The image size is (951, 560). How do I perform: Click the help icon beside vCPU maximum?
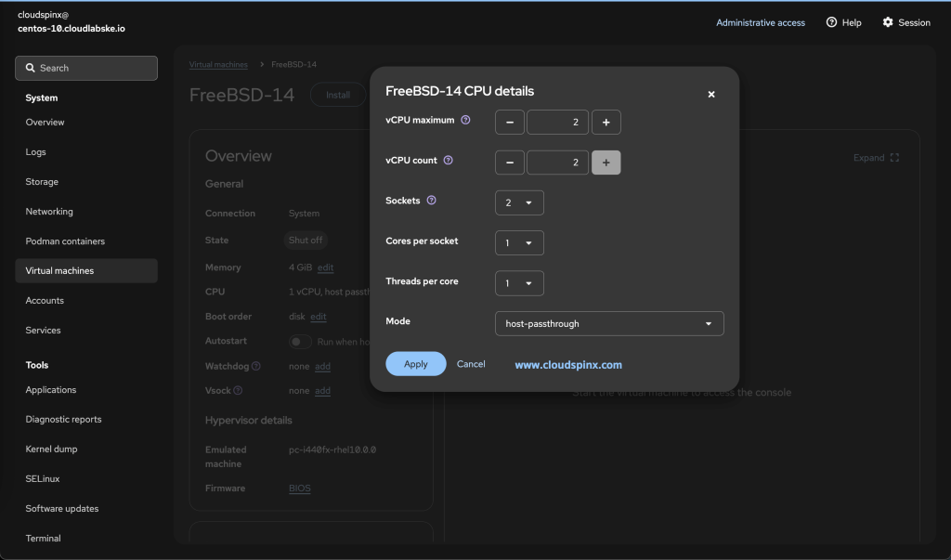[466, 119]
